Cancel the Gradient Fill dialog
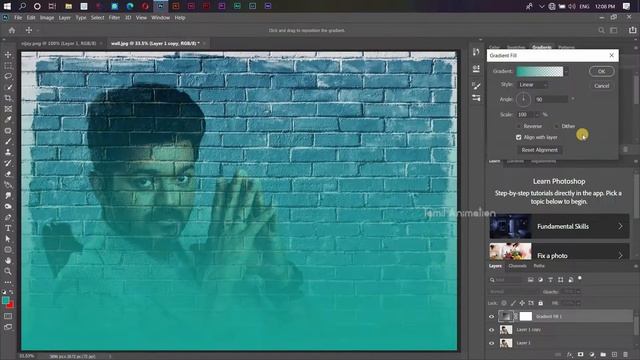Viewport: 640px width, 360px height. coord(602,86)
